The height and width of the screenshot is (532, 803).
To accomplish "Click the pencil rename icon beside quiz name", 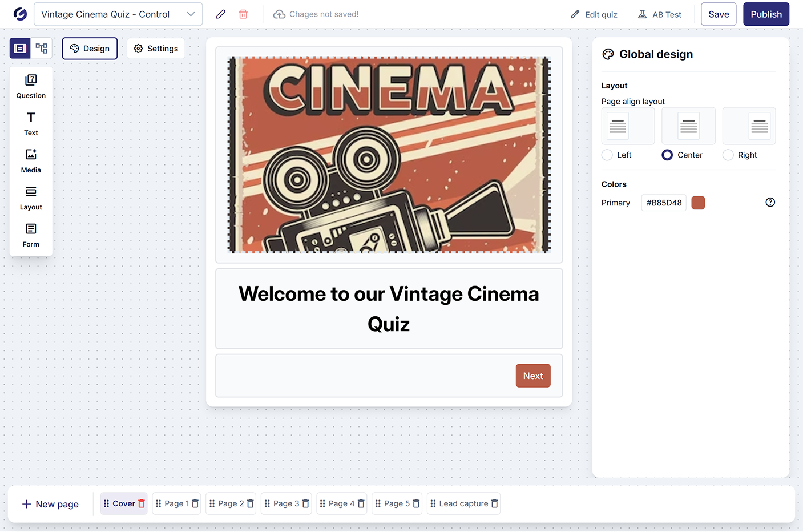I will (221, 14).
